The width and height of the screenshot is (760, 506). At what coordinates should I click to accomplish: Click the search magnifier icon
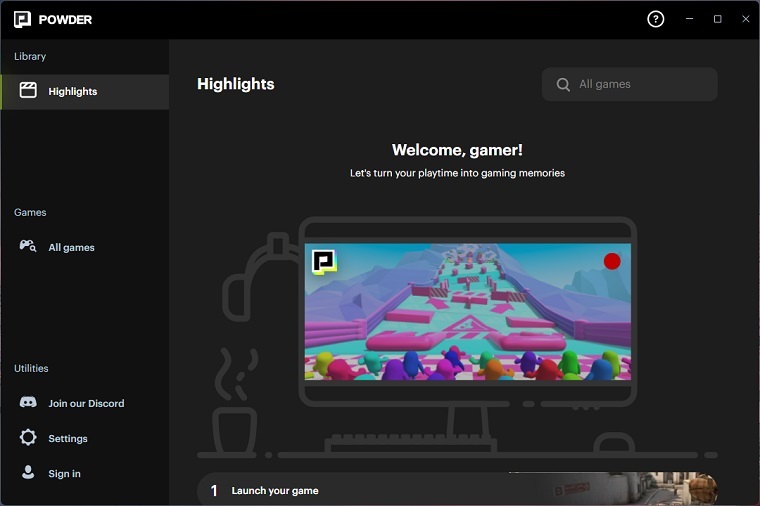[563, 84]
